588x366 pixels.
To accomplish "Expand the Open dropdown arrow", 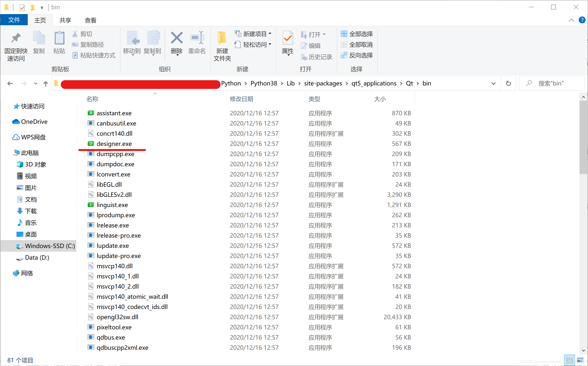I will pos(324,34).
